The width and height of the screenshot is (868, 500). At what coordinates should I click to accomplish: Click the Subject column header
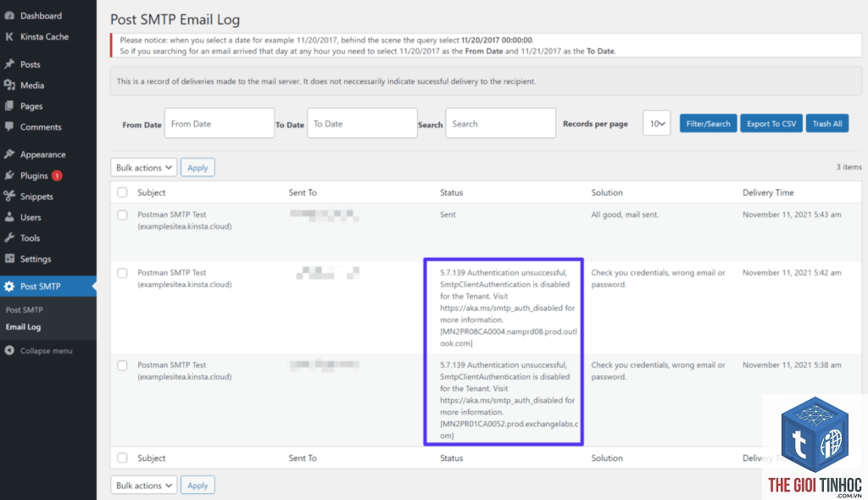(x=151, y=192)
